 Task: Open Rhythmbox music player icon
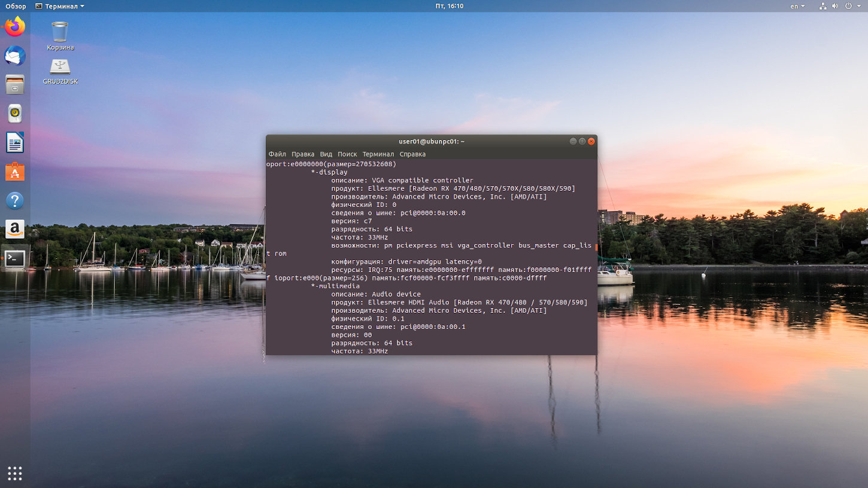pos(15,113)
